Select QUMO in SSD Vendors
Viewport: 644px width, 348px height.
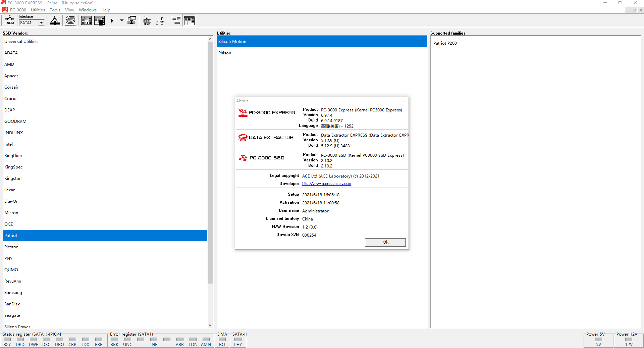[x=105, y=270]
